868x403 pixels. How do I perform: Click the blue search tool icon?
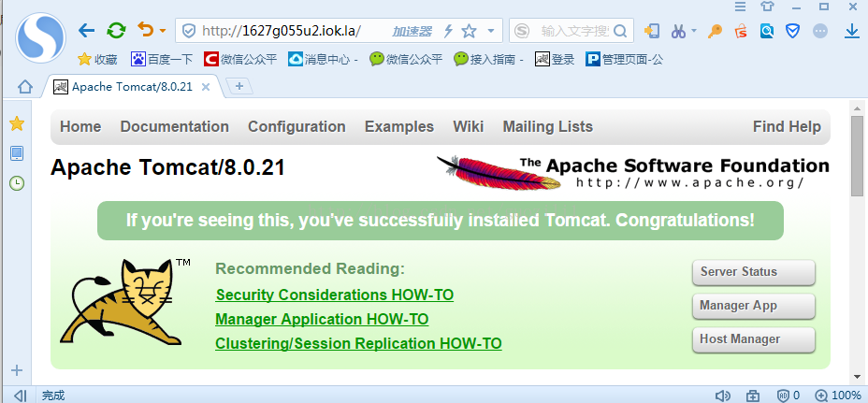coord(767,31)
